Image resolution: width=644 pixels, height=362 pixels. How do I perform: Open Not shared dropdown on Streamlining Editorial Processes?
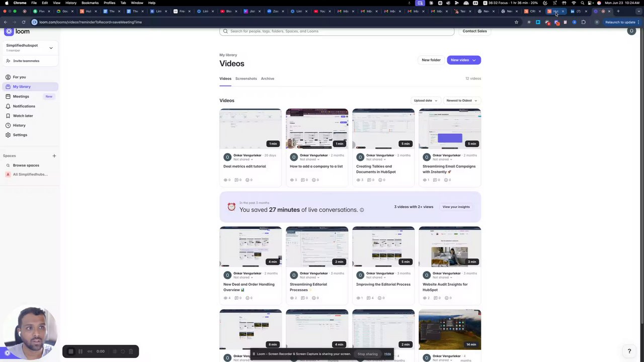tap(309, 278)
